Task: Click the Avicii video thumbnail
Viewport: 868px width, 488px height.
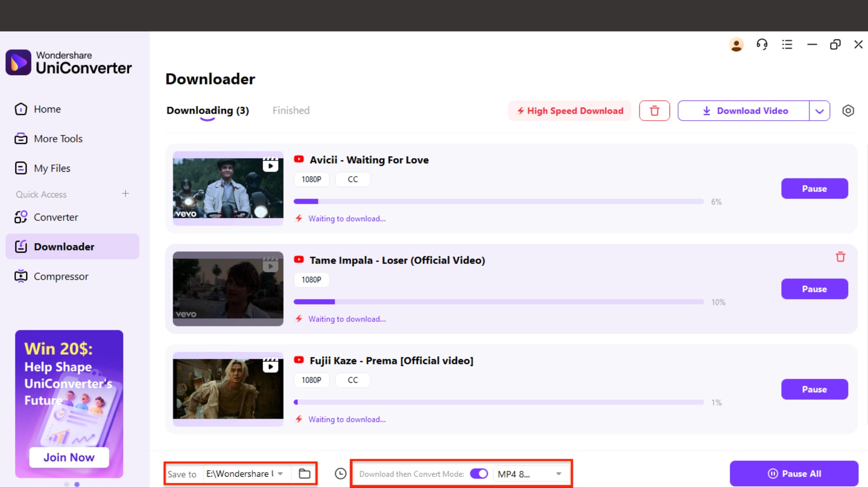Action: pos(228,188)
